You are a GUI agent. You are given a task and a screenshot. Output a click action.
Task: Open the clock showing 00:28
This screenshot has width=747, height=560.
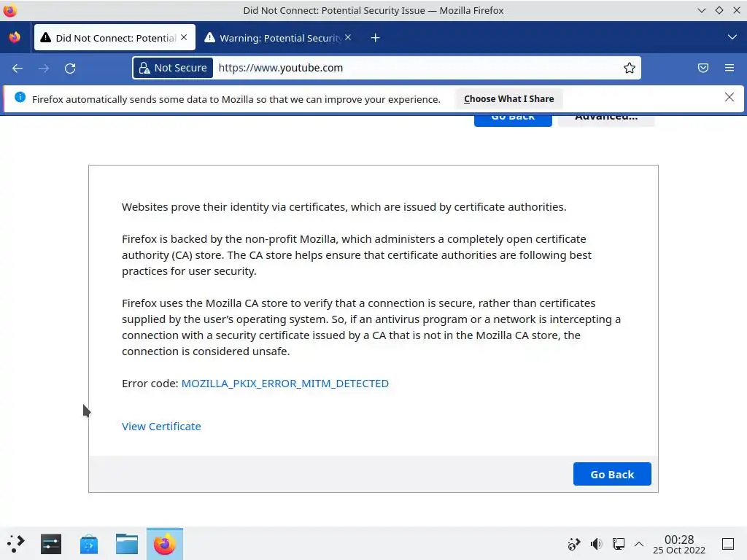(x=679, y=544)
